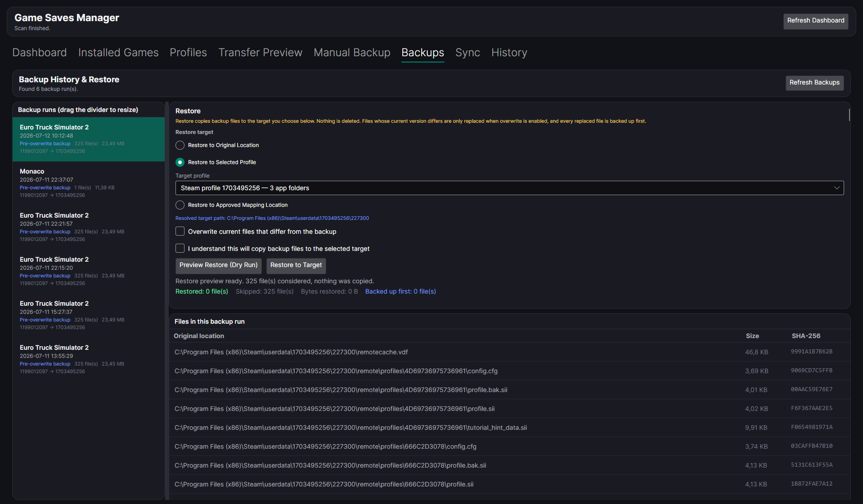Image resolution: width=863 pixels, height=504 pixels.
Task: Click the SHA-256 hash 9991A1B7B62B
Action: 812,352
